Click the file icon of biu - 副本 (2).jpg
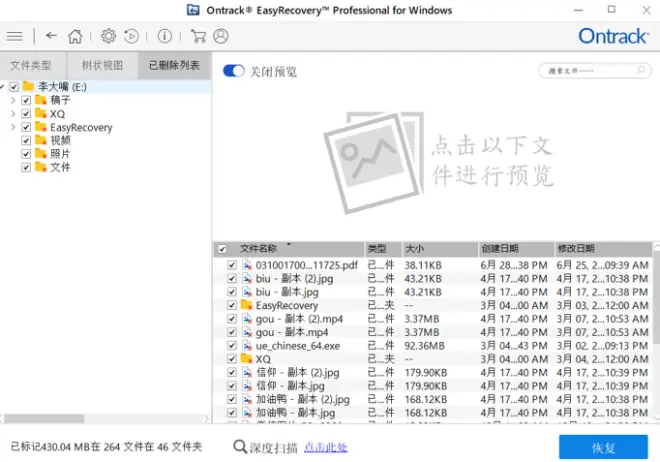 point(247,279)
